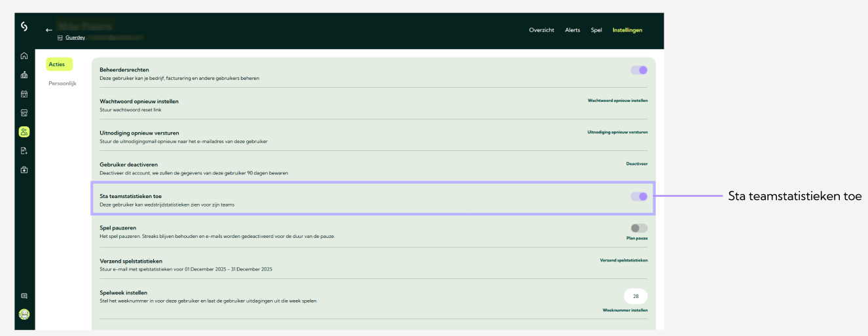Switch to the Overzicht tab
This screenshot has height=336, width=868.
(x=541, y=30)
